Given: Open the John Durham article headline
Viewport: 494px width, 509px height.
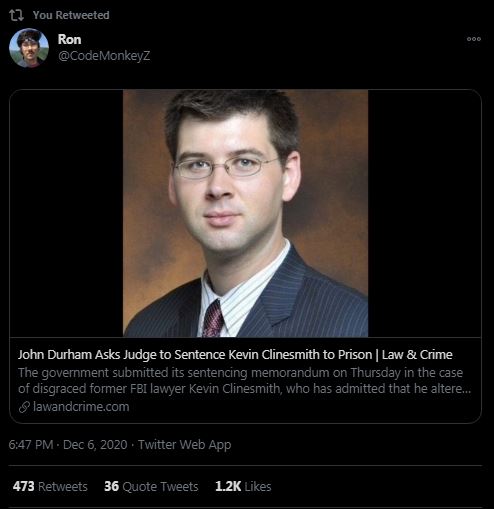Looking at the screenshot, I should pos(235,354).
